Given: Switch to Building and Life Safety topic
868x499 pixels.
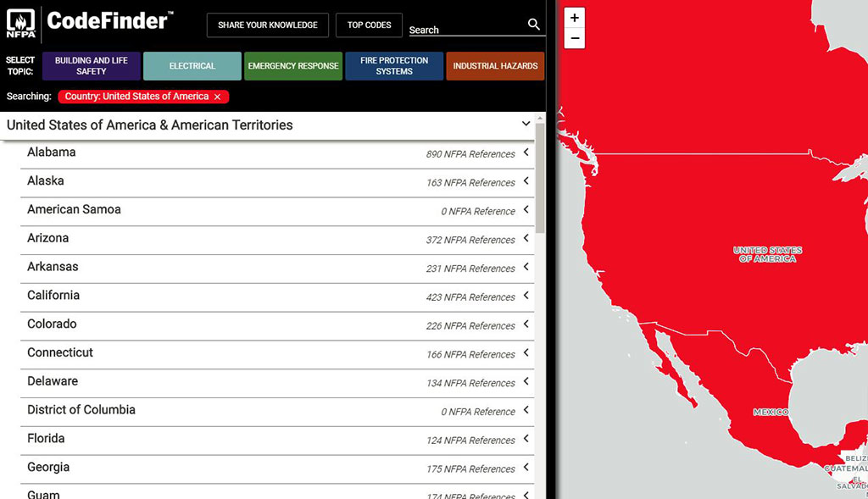Looking at the screenshot, I should click(91, 64).
